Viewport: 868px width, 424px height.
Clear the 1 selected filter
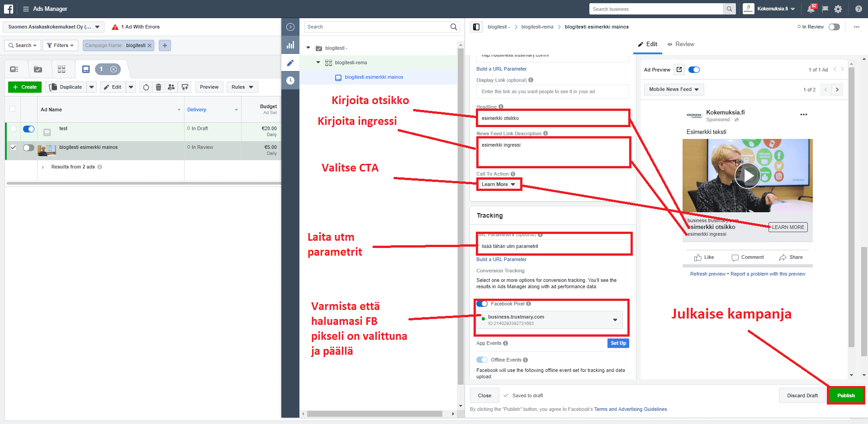coord(114,69)
